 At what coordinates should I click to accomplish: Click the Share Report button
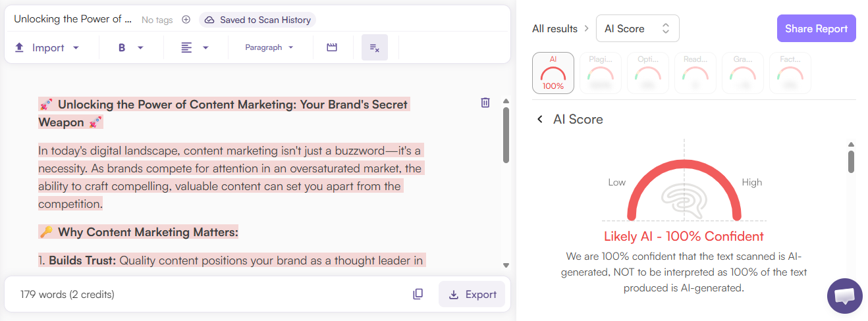816,28
